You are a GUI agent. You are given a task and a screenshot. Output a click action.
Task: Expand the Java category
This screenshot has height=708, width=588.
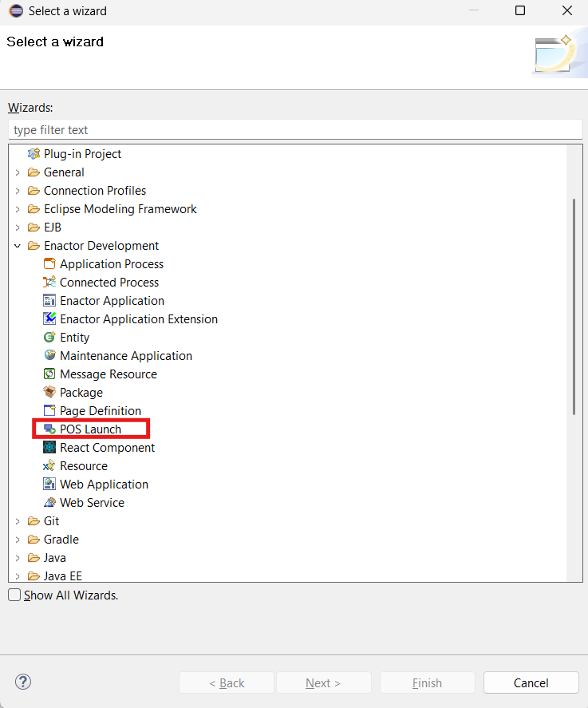18,558
